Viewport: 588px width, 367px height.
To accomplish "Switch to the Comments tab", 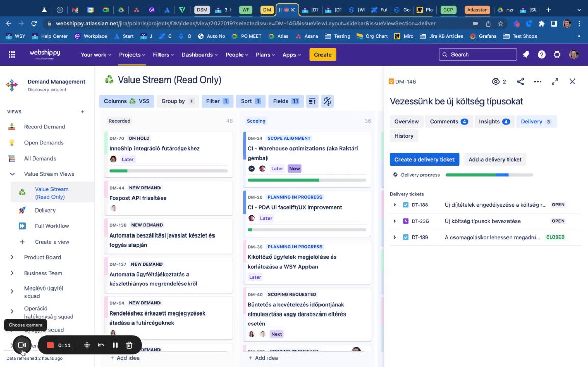I will 448,122.
